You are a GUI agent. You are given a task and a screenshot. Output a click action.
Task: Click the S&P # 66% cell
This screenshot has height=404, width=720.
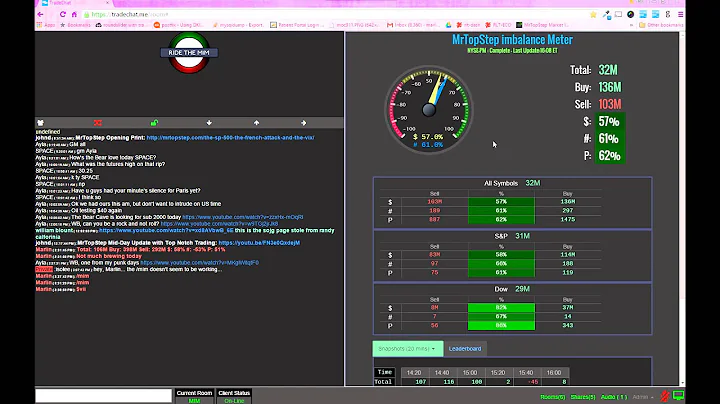pyautogui.click(x=501, y=264)
